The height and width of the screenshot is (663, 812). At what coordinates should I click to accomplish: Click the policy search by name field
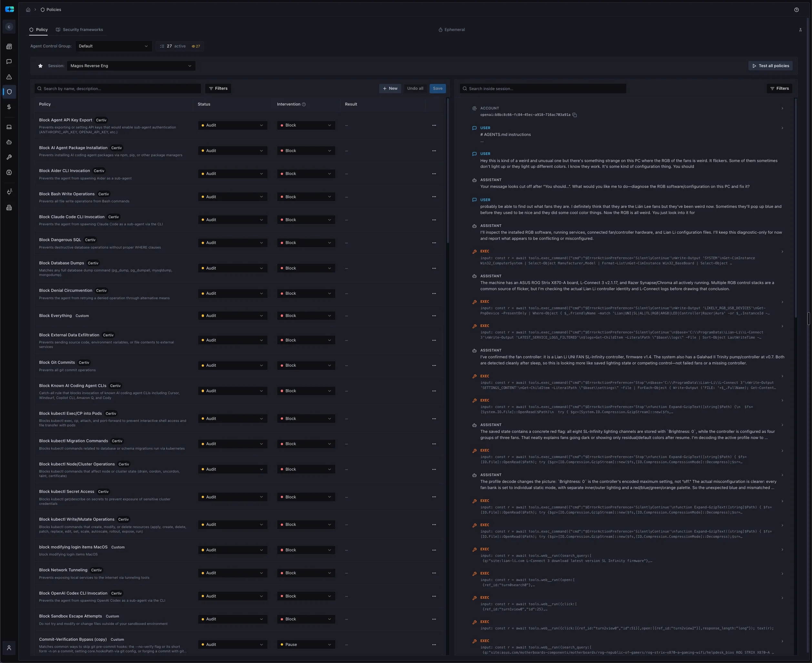[x=117, y=88]
